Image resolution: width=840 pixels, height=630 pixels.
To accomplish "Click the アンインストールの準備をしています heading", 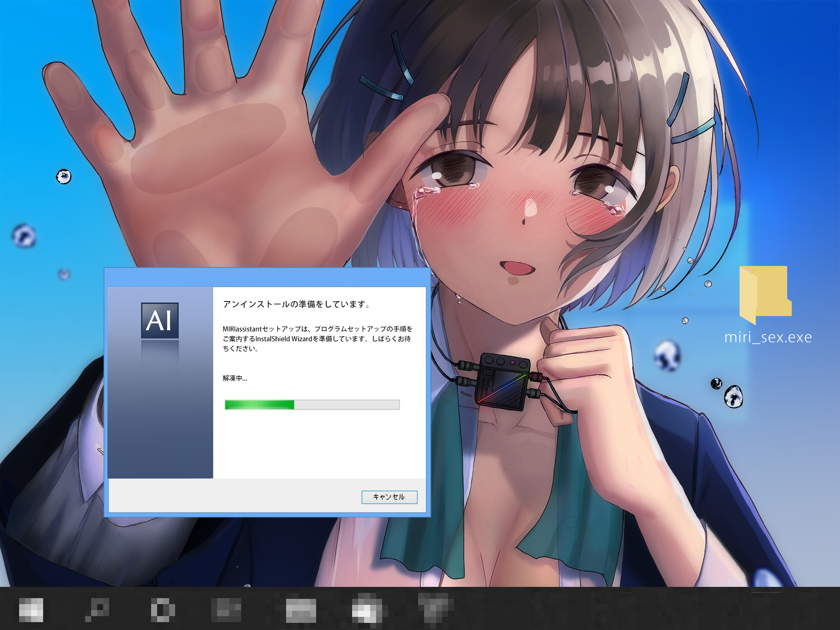I will click(x=296, y=304).
